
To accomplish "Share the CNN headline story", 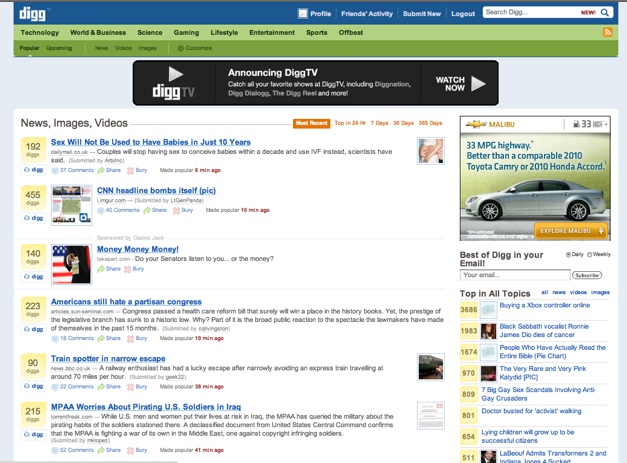I will click(x=155, y=210).
